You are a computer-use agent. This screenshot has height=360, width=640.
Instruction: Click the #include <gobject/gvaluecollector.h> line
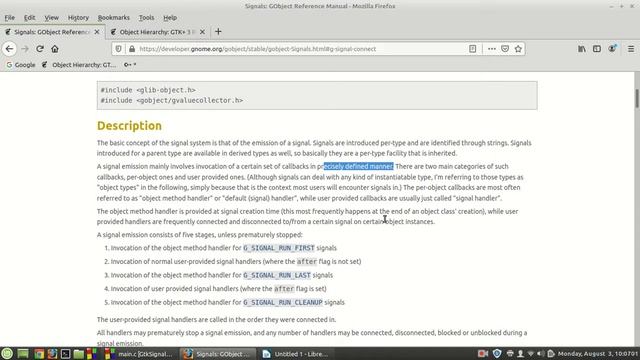172,100
